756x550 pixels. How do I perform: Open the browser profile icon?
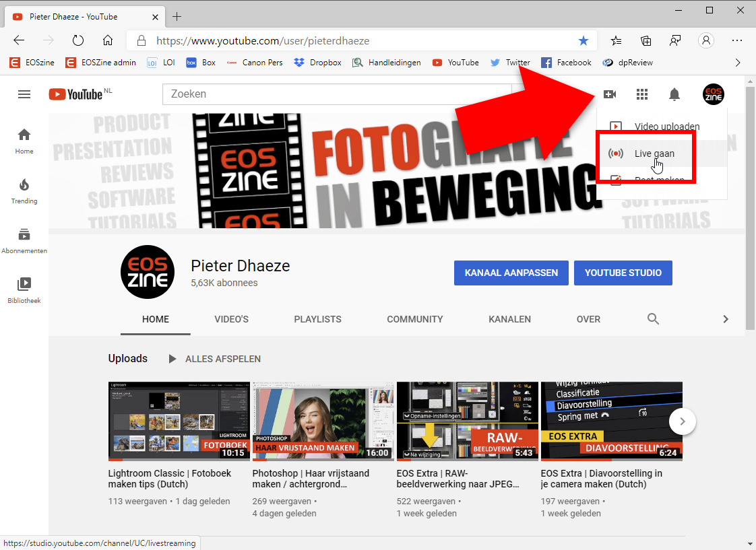point(706,40)
